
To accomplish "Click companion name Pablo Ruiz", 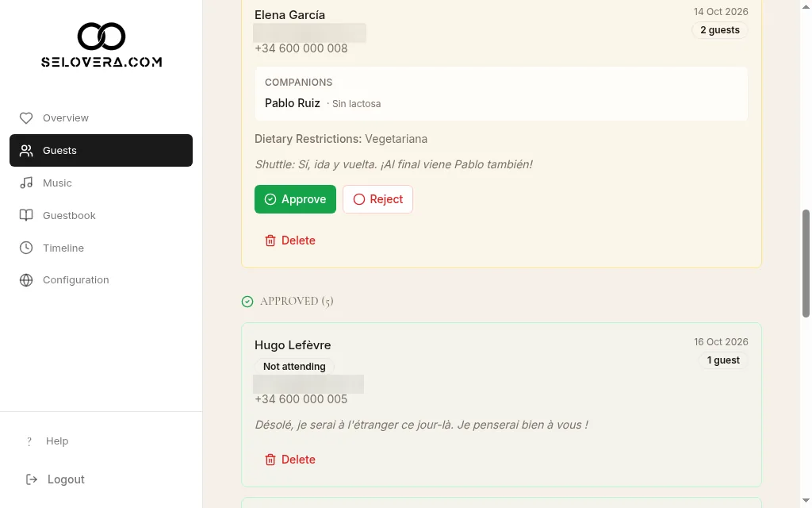I will (292, 103).
